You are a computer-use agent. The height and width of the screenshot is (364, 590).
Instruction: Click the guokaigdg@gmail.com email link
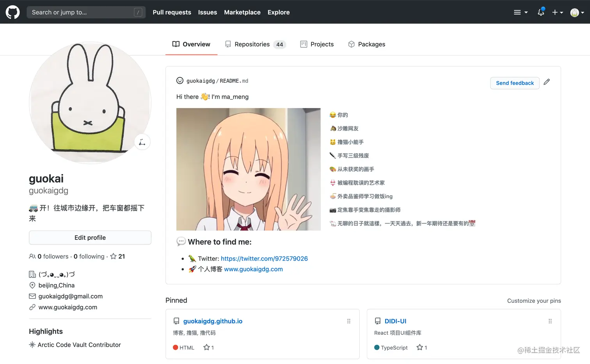(71, 296)
